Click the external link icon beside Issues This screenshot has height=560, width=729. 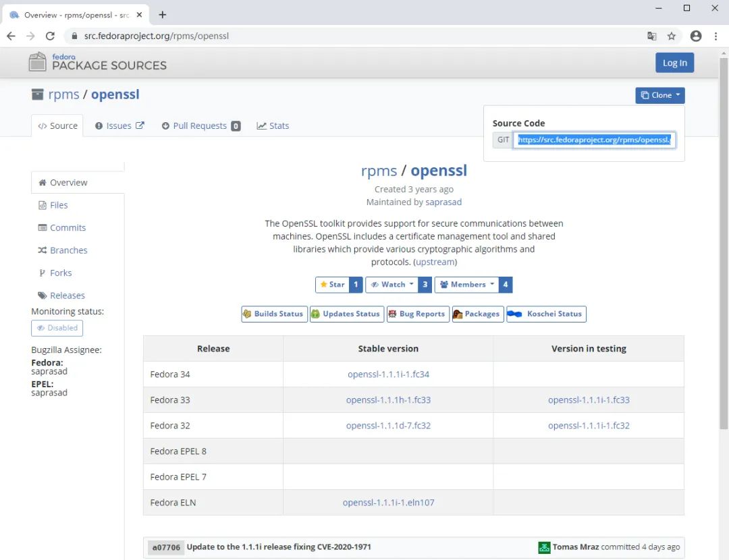140,125
